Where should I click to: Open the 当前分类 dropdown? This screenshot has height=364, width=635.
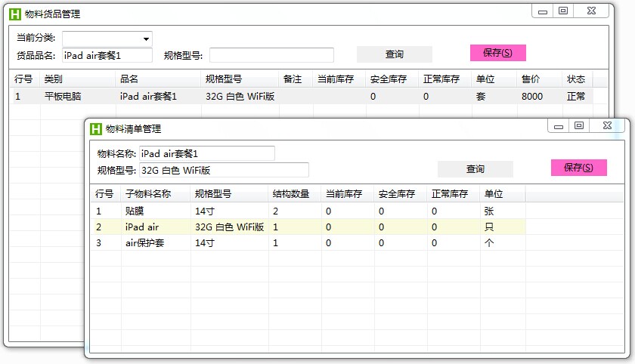[x=146, y=39]
